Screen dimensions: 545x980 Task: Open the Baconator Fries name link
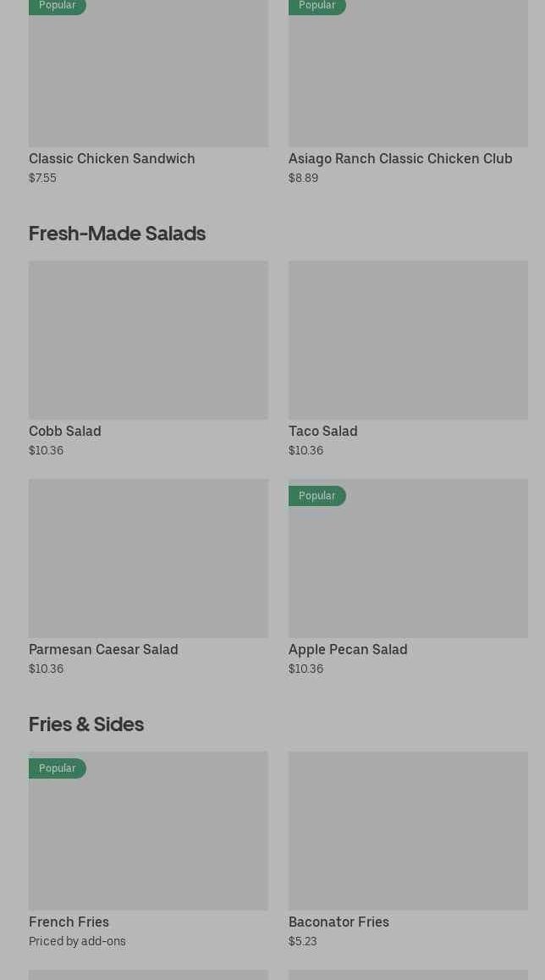point(339,922)
